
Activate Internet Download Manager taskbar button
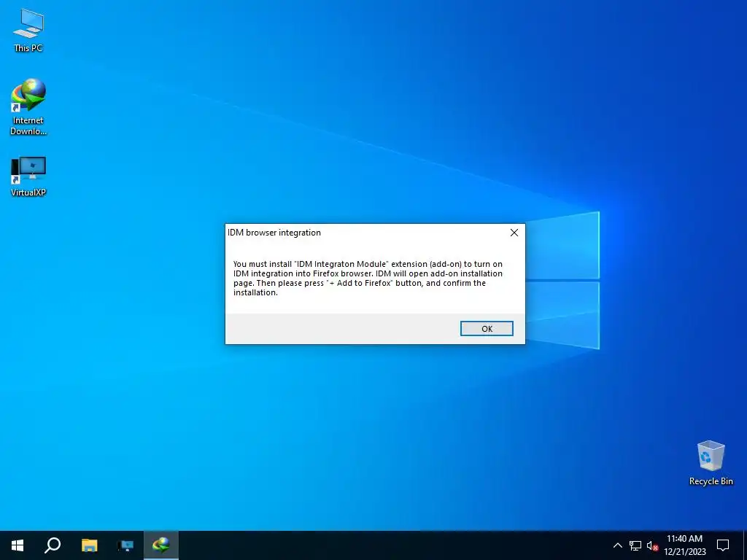161,545
